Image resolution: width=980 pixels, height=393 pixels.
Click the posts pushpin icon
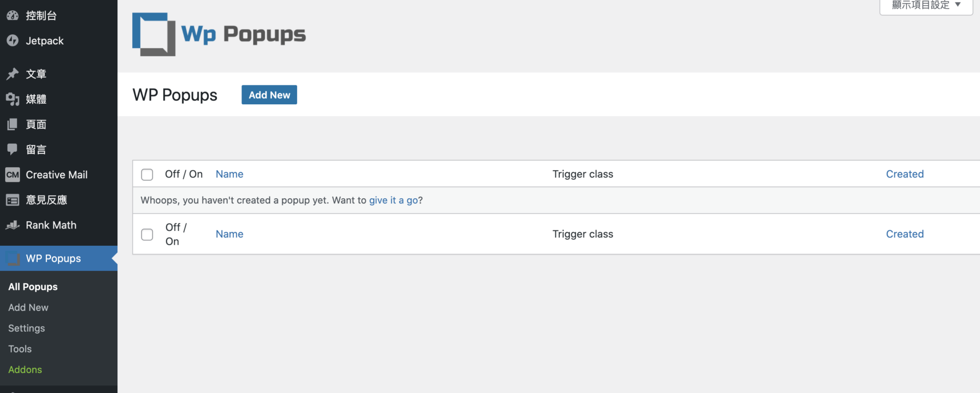pyautogui.click(x=13, y=74)
